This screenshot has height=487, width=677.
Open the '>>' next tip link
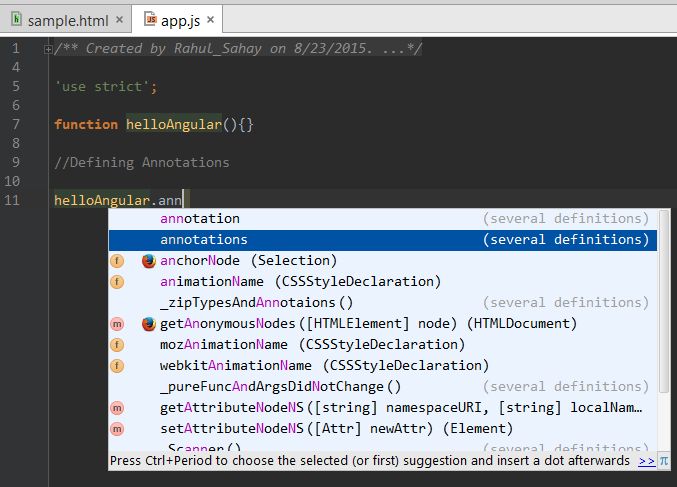pyautogui.click(x=647, y=461)
